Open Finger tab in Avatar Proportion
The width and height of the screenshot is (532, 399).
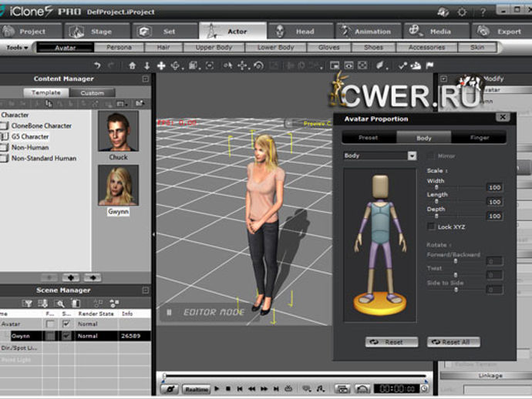pos(479,138)
